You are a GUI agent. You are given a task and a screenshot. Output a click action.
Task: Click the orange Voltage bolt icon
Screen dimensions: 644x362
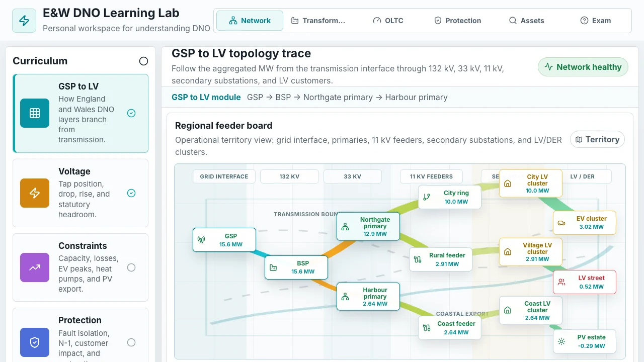35,193
